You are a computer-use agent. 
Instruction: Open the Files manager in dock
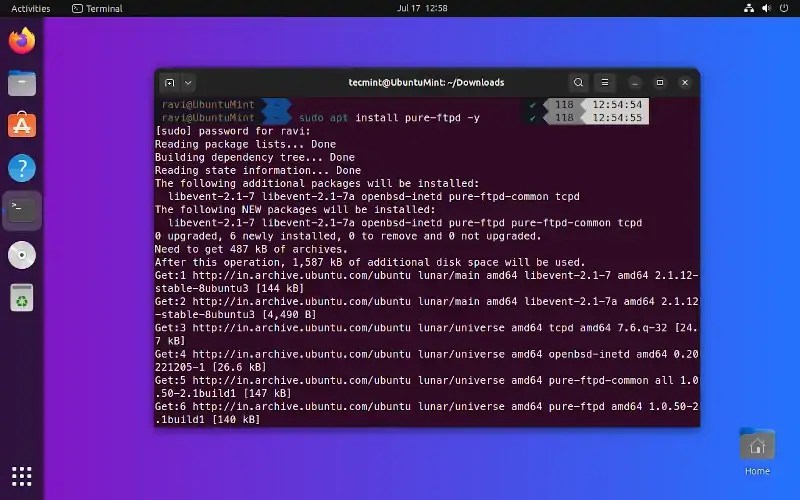[x=22, y=83]
